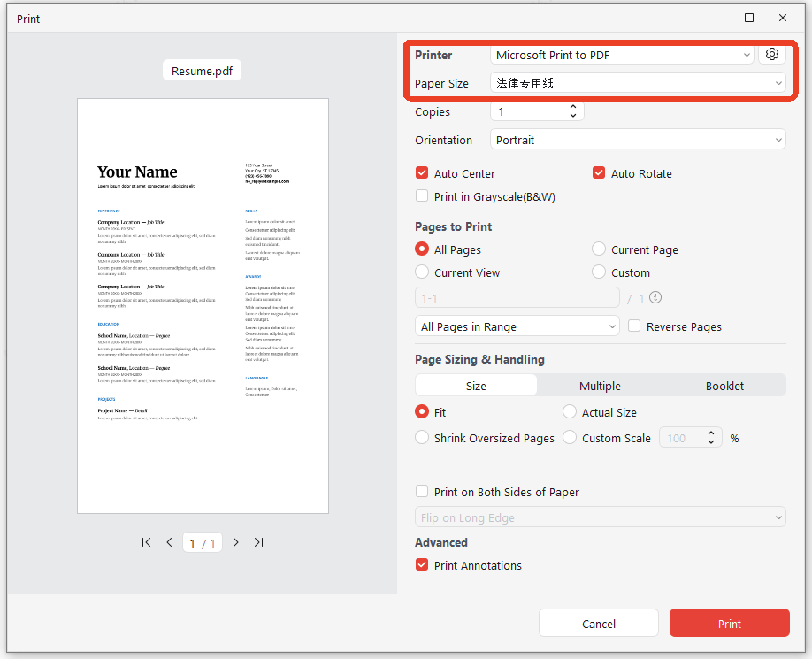Jump to last preview page
The image size is (812, 659).
[258, 542]
